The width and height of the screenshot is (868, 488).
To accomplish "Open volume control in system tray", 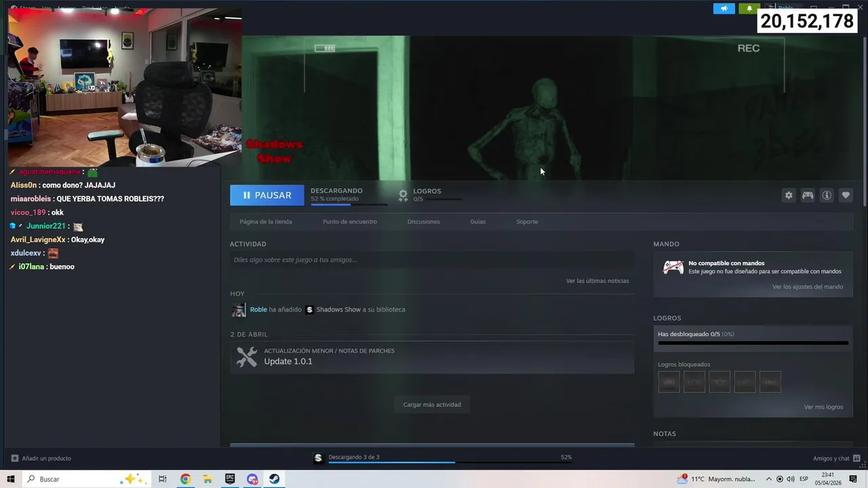I will pyautogui.click(x=791, y=479).
